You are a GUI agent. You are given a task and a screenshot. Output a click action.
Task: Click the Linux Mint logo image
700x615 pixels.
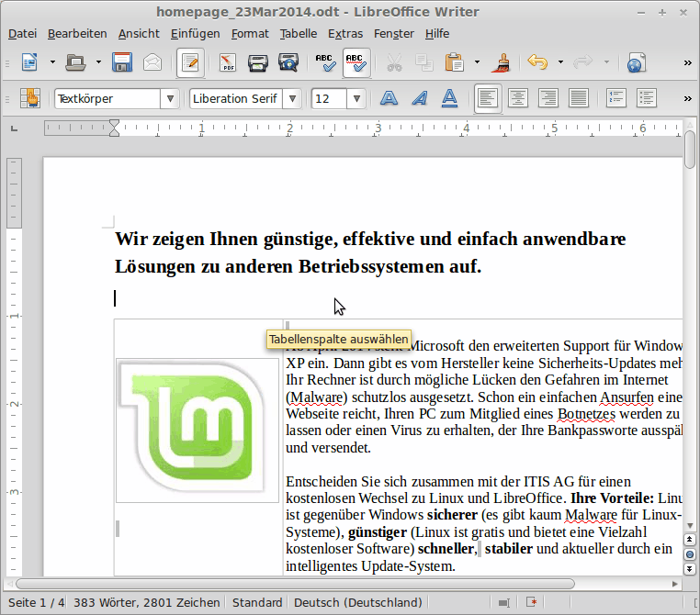[x=198, y=430]
